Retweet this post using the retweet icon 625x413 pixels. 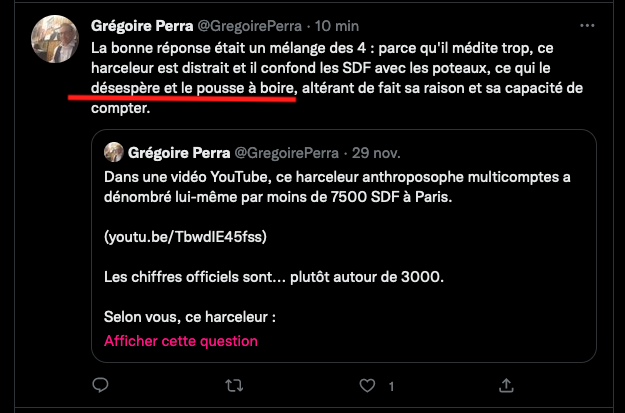pos(234,385)
